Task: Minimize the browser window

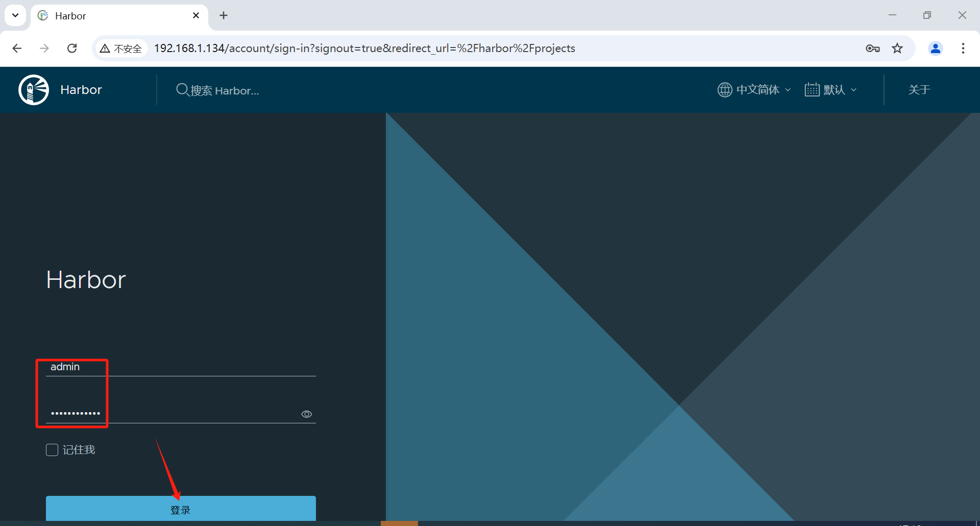Action: tap(892, 15)
